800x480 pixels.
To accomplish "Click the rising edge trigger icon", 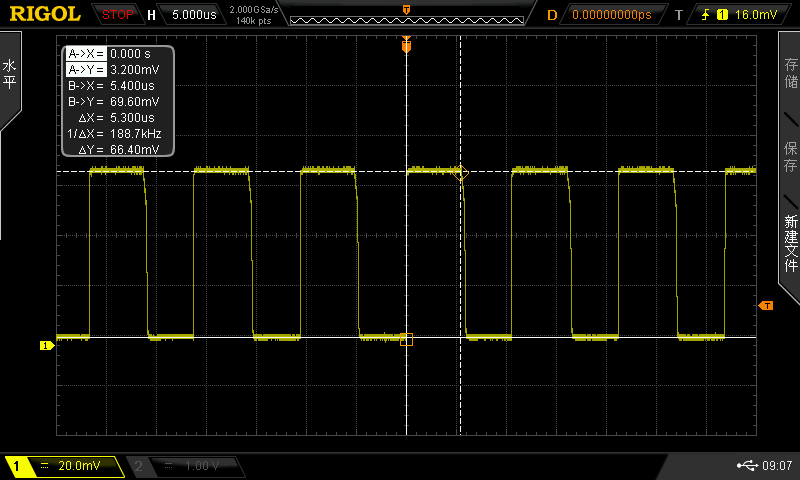I will click(706, 15).
